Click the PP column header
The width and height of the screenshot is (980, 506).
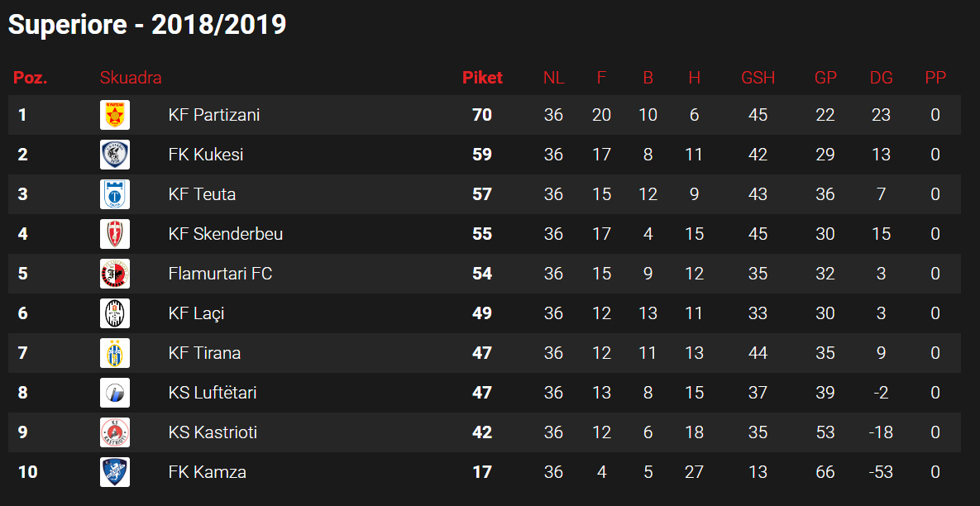[x=935, y=78]
